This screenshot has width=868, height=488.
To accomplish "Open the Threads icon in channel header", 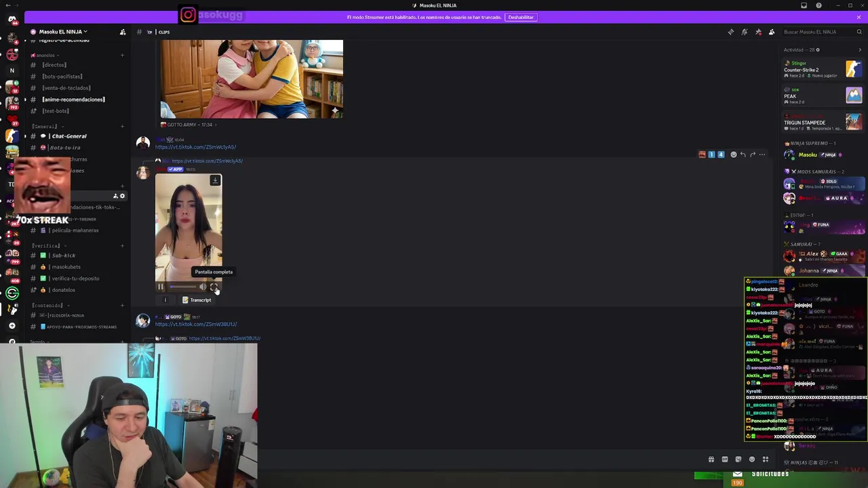I will pos(730,32).
